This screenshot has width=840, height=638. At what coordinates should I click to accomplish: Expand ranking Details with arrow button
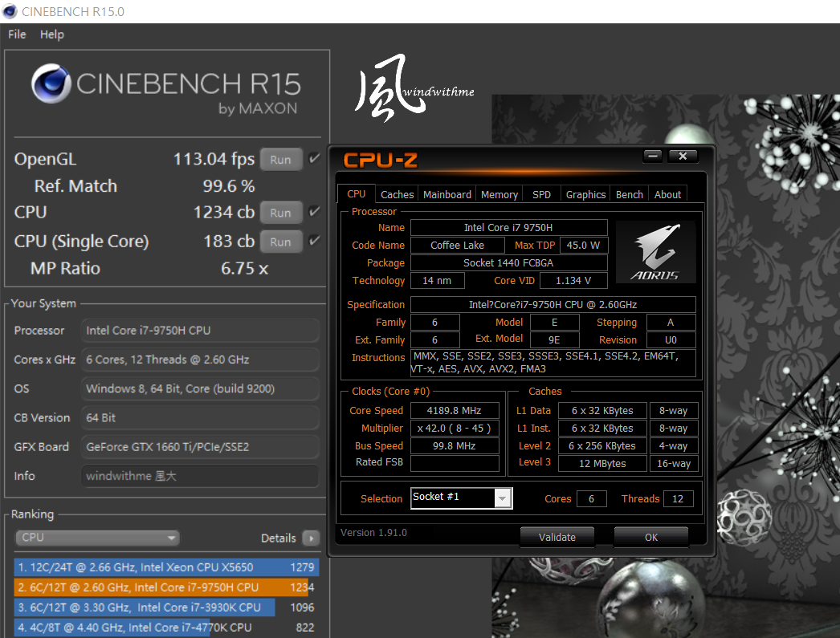coord(312,538)
